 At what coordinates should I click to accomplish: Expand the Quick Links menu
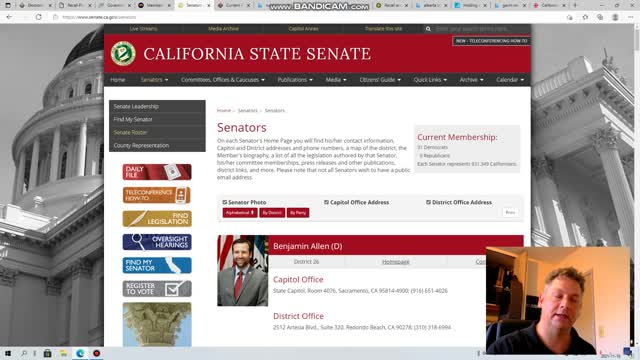(x=430, y=80)
